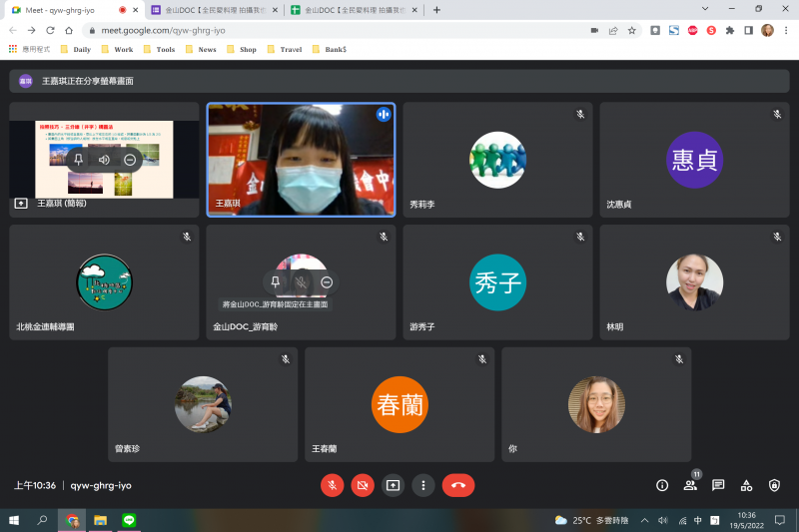Click mute icon on 金山DOC_游育齡 tile overlay
This screenshot has height=532, width=799.
tap(302, 282)
